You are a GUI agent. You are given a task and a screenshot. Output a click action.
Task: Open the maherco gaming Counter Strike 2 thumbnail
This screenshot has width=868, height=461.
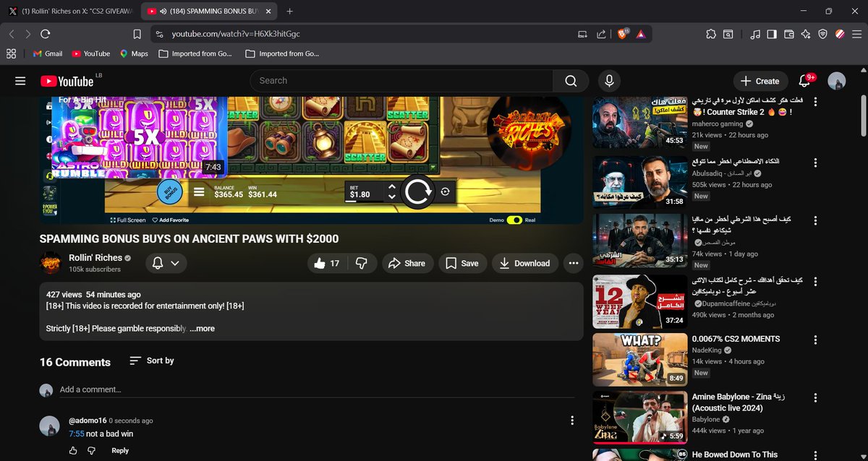click(x=640, y=122)
